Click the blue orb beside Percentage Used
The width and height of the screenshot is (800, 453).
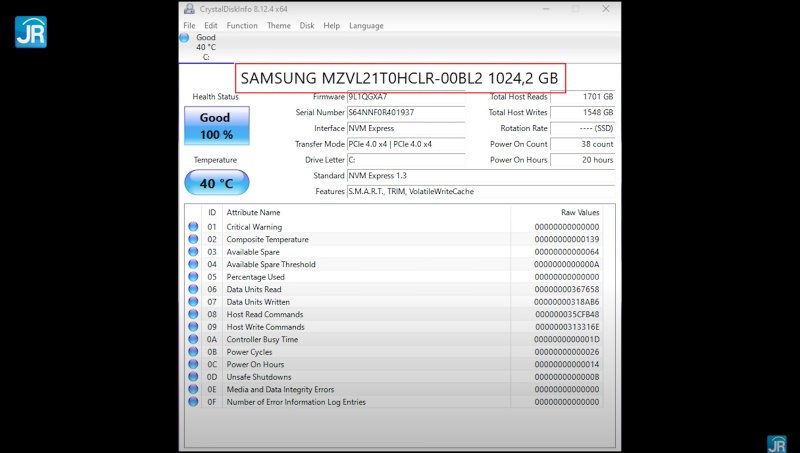coord(193,277)
